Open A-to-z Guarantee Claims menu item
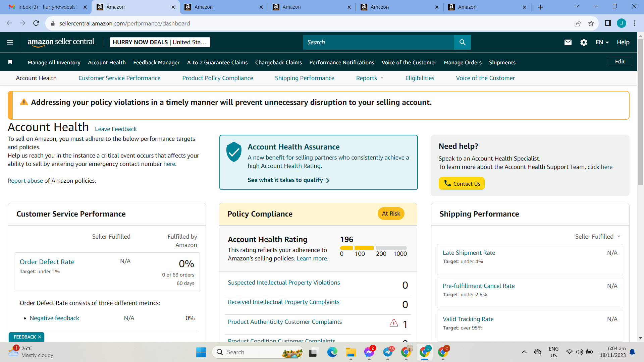This screenshot has width=644, height=362. [x=217, y=62]
